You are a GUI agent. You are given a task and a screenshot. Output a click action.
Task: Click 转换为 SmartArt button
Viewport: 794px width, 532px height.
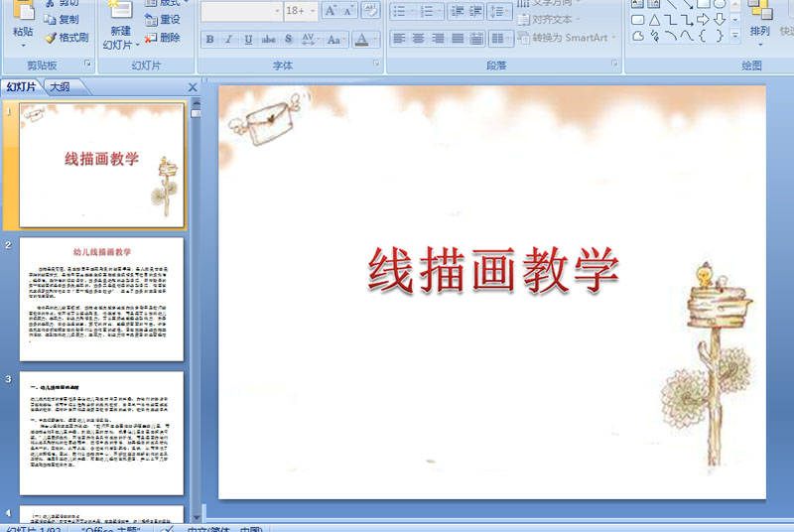(567, 38)
